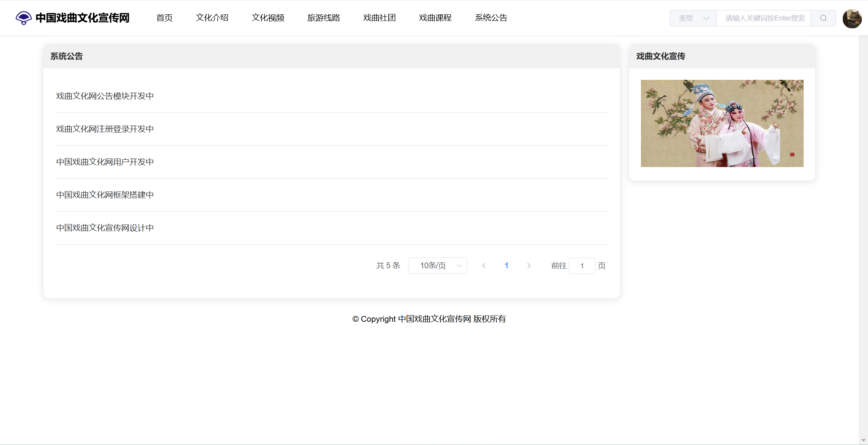Click the go-to page number field
The image size is (868, 445).
[x=582, y=266]
